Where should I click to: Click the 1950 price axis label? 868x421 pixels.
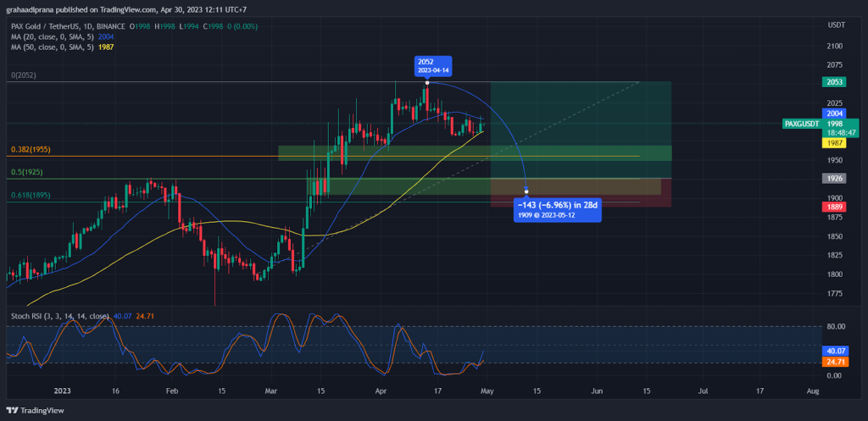tap(835, 160)
